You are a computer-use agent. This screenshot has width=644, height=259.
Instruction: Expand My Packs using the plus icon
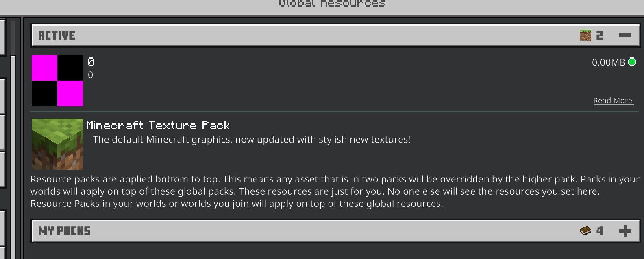[x=625, y=231]
